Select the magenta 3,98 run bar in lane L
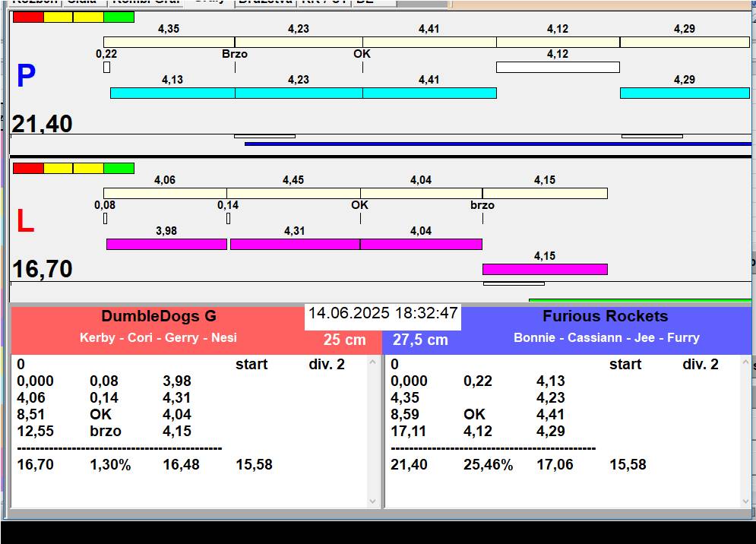The height and width of the screenshot is (544, 756). 166,244
